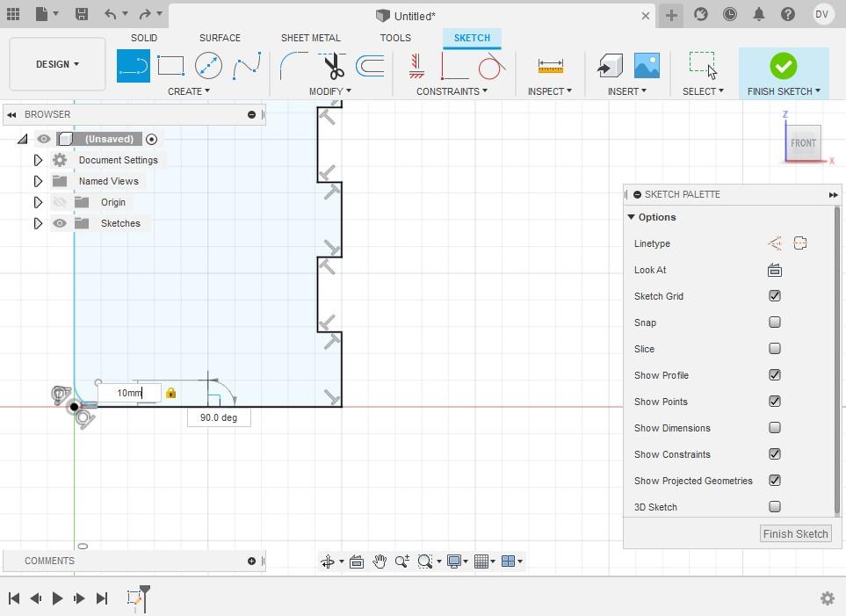Viewport: 846px width, 616px height.
Task: Switch to the SURFACE tab
Action: pyautogui.click(x=221, y=38)
